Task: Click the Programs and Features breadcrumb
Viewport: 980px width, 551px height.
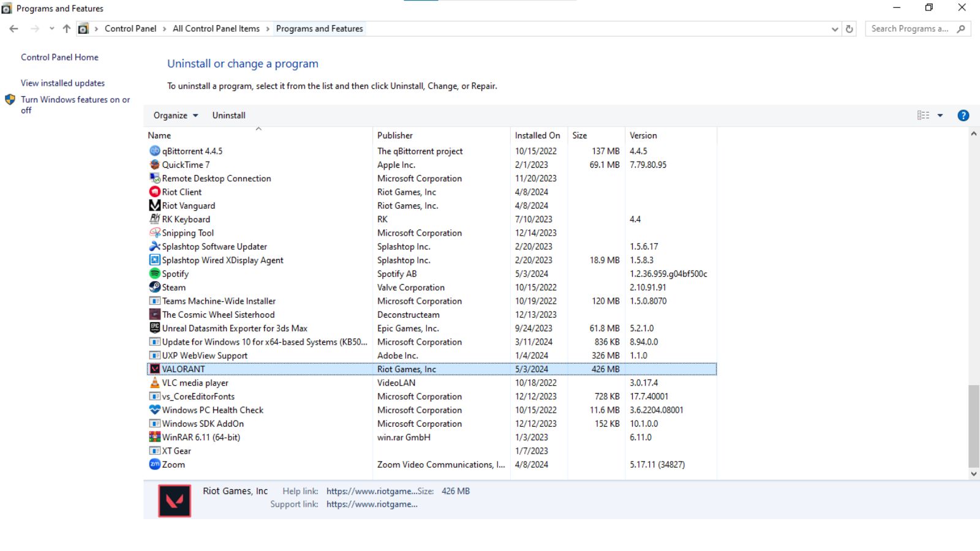Action: [319, 28]
